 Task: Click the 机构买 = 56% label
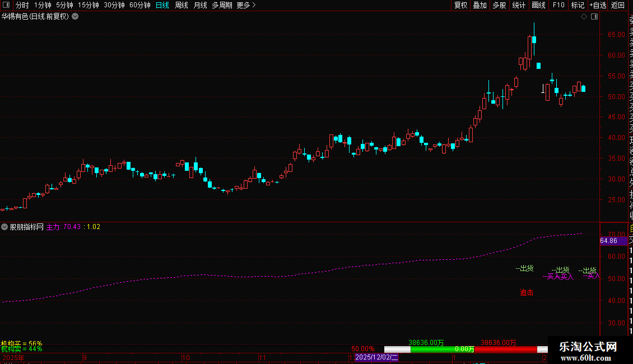[x=21, y=343]
